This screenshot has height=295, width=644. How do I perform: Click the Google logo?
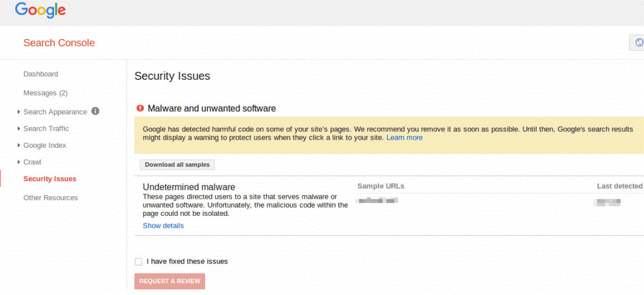pyautogui.click(x=40, y=11)
